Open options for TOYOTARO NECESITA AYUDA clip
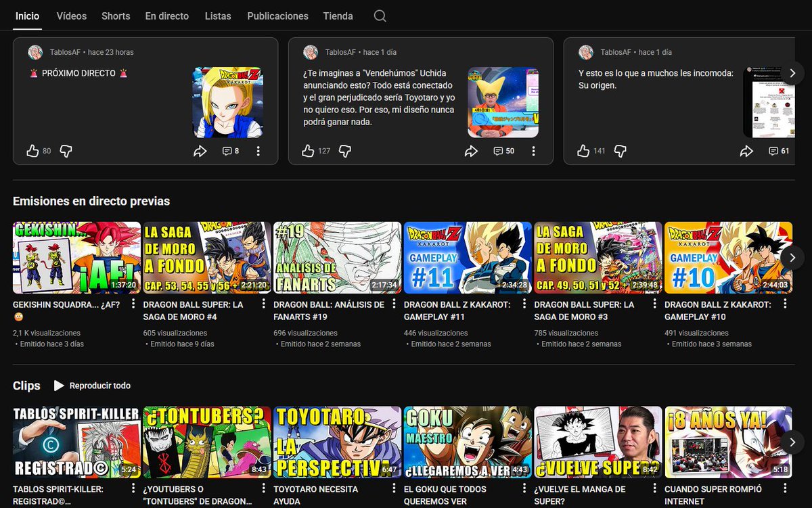This screenshot has height=508, width=812. pos(394,488)
